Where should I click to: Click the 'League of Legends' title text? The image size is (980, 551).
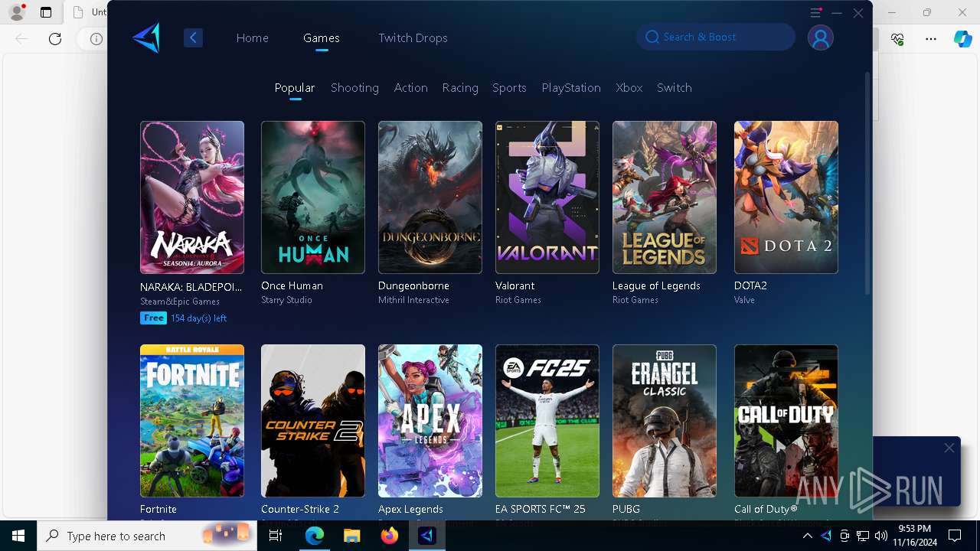point(656,285)
